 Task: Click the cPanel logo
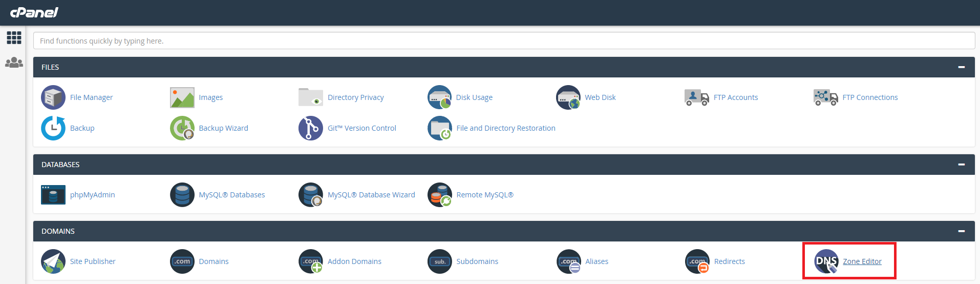click(34, 12)
